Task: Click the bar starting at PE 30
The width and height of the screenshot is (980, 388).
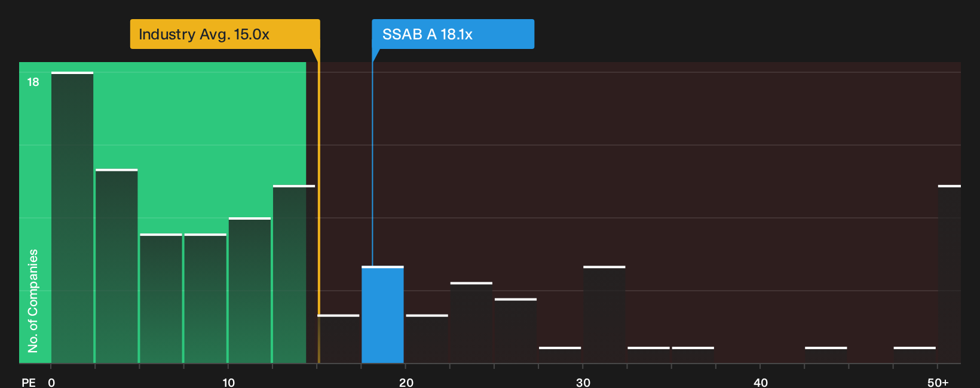Action: pyautogui.click(x=604, y=315)
